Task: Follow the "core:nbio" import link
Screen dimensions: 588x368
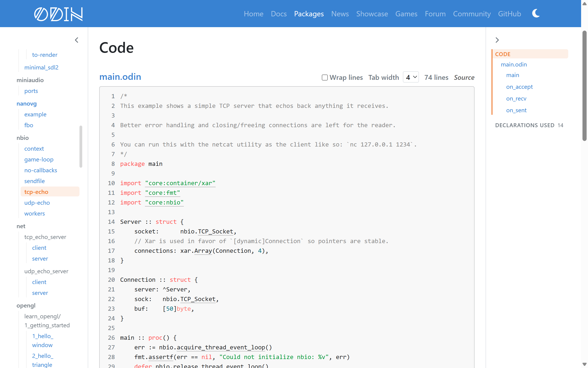Action: 164,202
